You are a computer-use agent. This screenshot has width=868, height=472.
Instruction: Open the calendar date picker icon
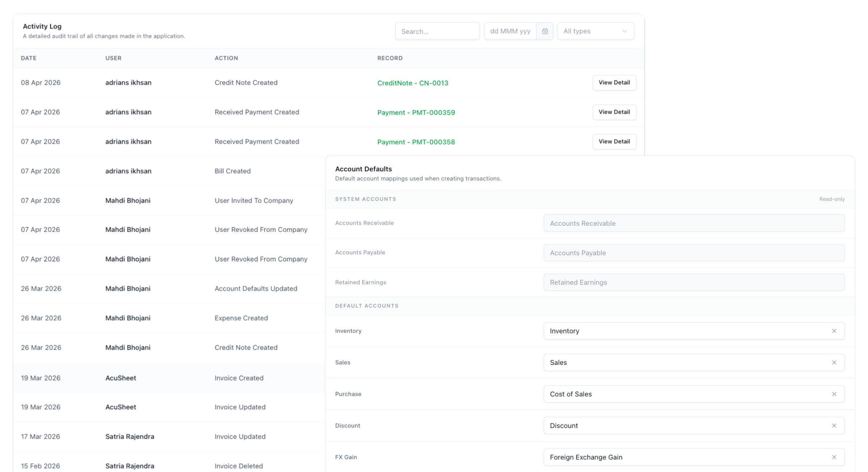point(545,31)
